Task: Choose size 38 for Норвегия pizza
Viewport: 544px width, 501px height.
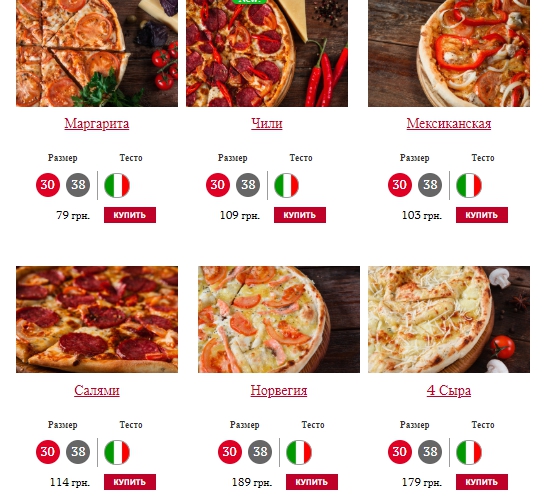Action: coord(260,452)
